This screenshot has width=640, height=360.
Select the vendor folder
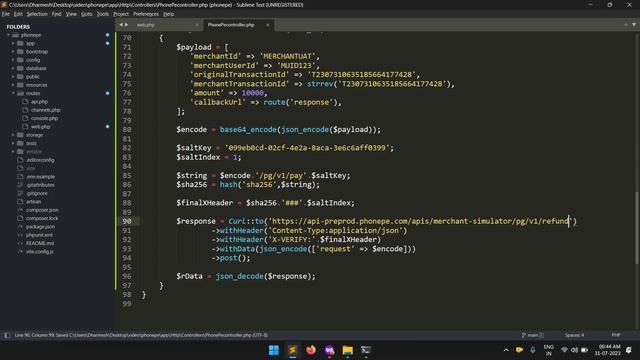34,151
